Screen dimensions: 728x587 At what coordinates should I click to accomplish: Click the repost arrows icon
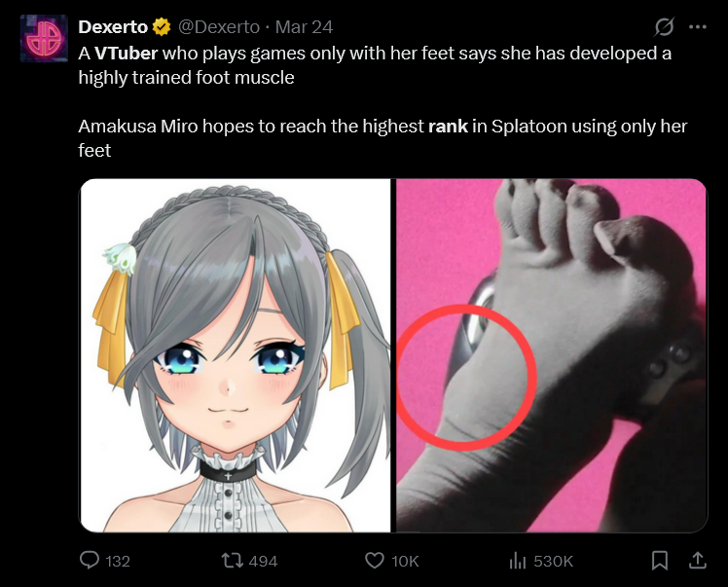coord(233,560)
